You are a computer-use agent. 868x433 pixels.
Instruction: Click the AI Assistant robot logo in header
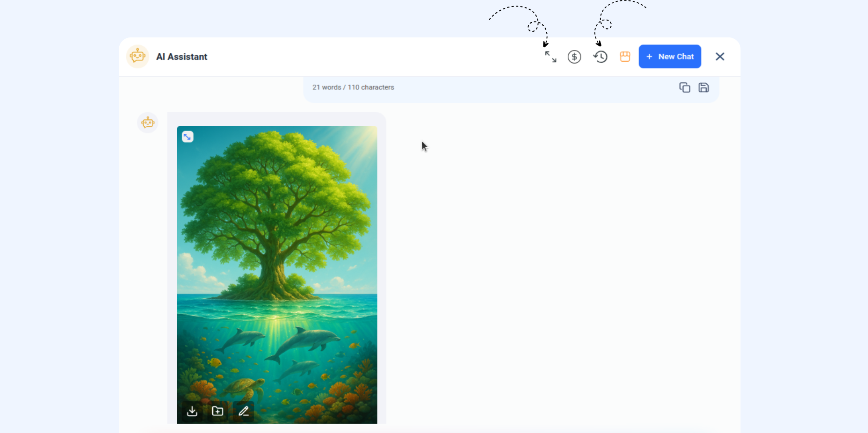pyautogui.click(x=137, y=57)
